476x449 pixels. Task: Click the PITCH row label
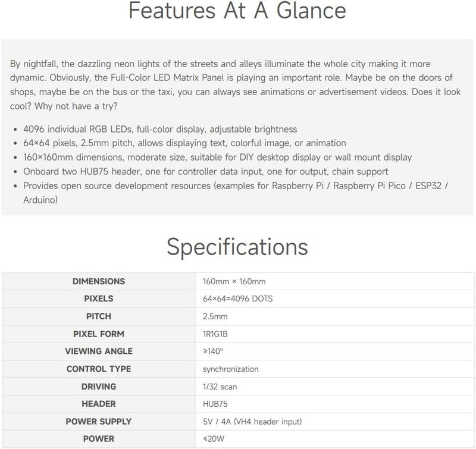point(99,316)
